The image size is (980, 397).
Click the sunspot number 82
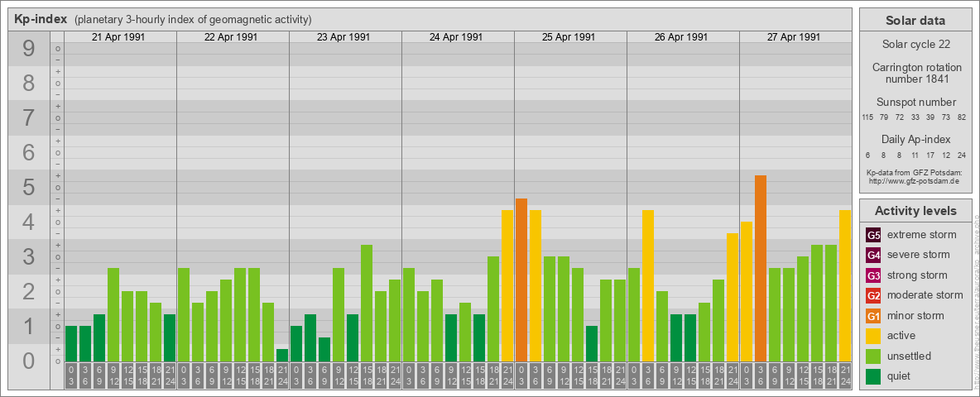click(x=961, y=117)
